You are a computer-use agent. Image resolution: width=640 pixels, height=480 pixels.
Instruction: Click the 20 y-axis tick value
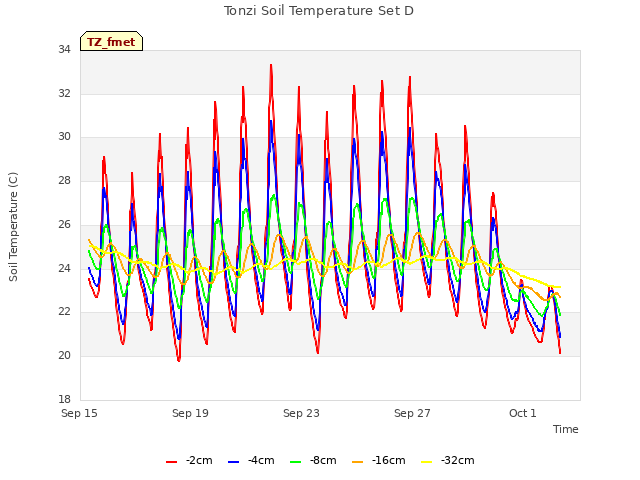tap(64, 356)
